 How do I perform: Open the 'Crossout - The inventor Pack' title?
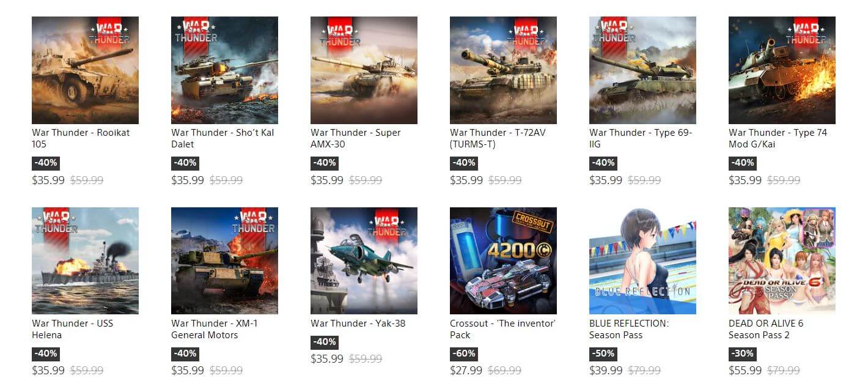coord(502,329)
